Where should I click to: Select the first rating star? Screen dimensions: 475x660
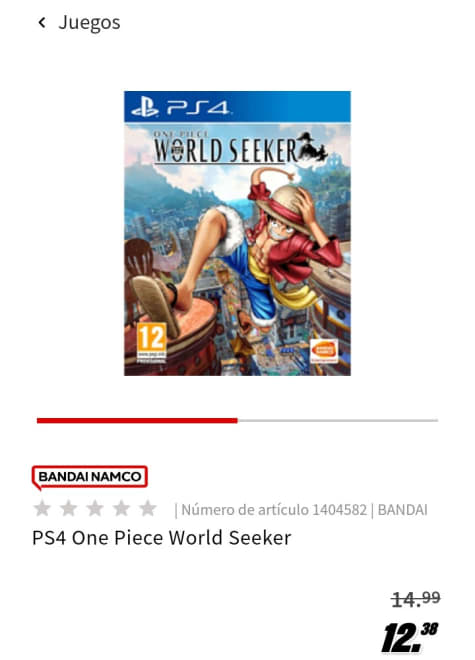[42, 508]
